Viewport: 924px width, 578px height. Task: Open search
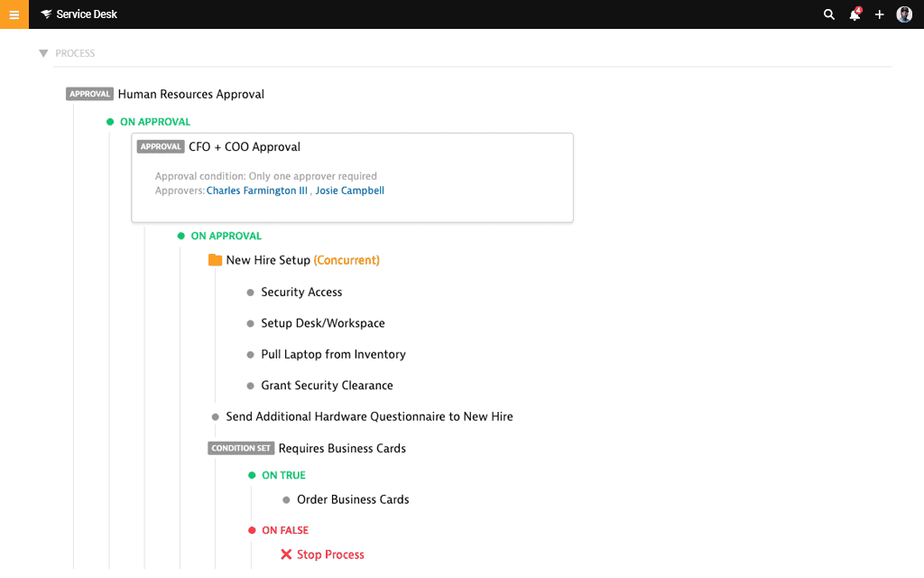click(828, 14)
